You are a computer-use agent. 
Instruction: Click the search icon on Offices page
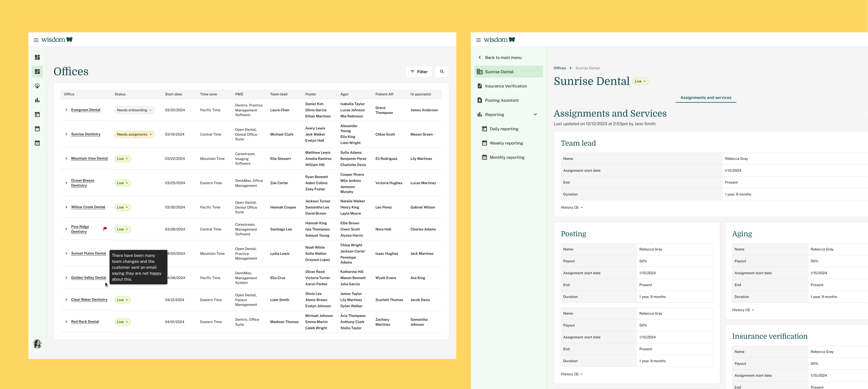coord(442,71)
